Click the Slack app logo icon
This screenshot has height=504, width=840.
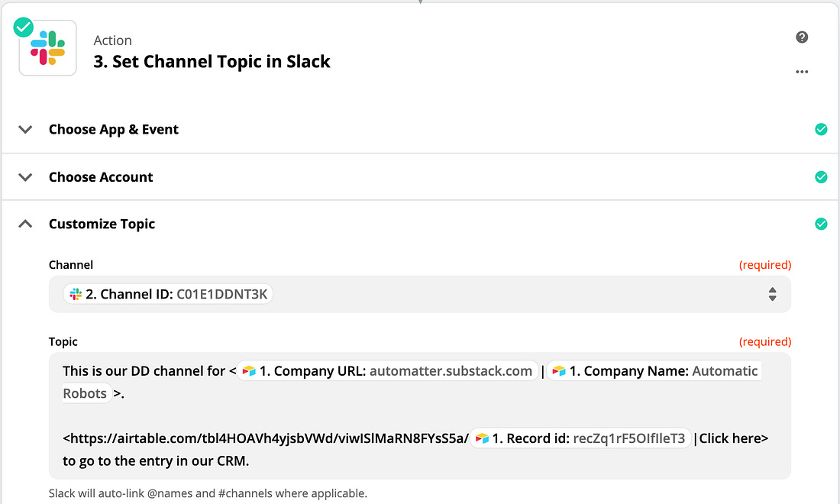click(x=47, y=48)
